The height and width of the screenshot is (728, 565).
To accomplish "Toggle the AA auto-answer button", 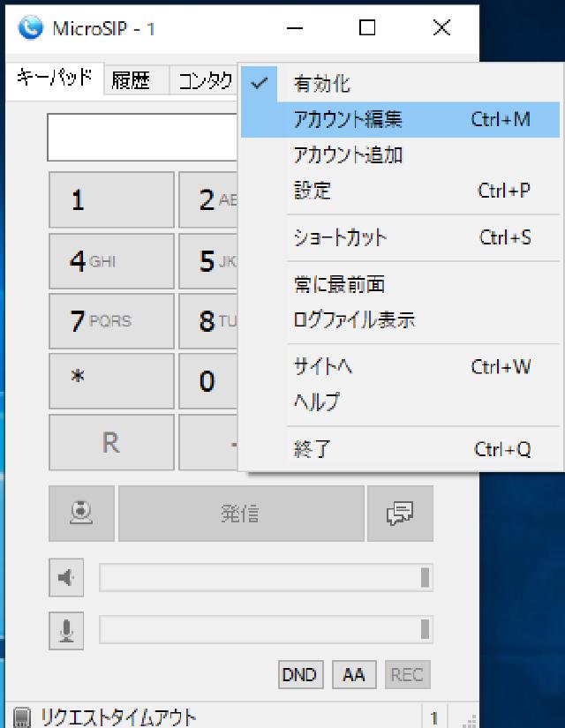I will 354,674.
